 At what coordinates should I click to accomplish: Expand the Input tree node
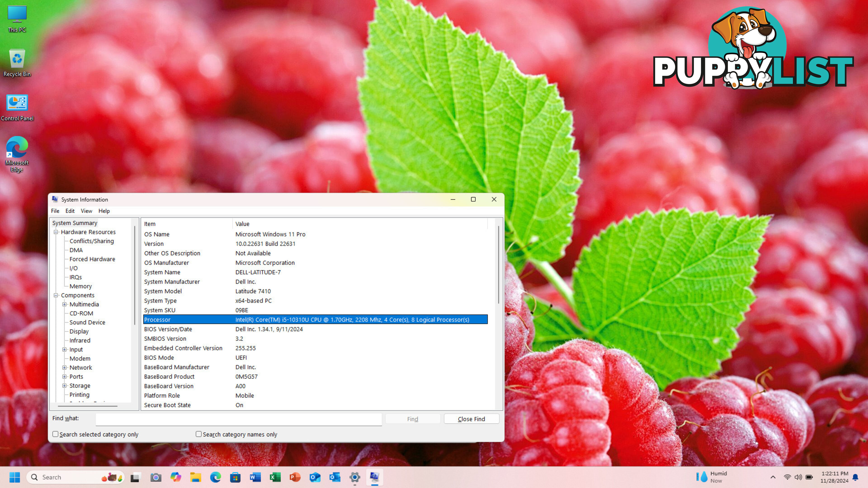[x=64, y=350]
